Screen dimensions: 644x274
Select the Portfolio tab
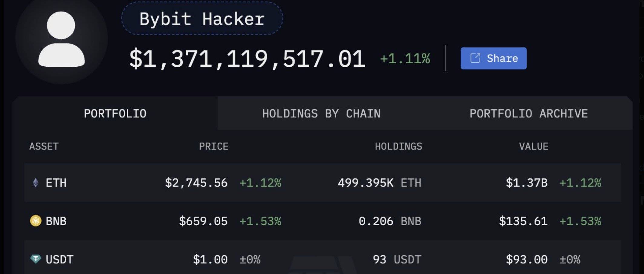click(x=116, y=113)
